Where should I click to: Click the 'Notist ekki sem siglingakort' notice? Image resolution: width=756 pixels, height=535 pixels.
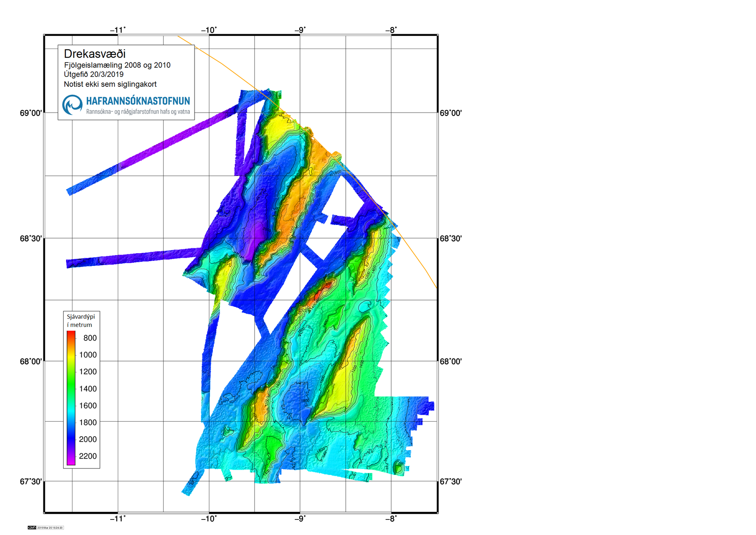tap(110, 84)
